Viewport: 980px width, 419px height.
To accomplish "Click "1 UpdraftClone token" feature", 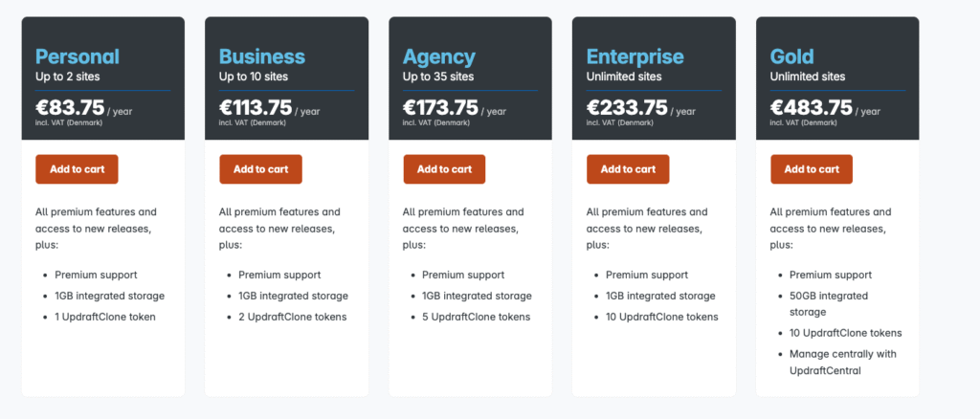I will [105, 317].
